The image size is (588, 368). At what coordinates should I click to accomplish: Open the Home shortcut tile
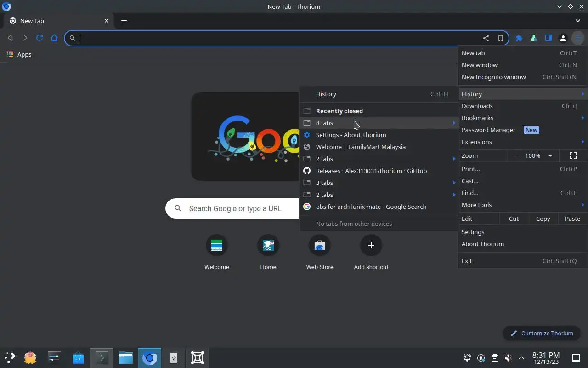[x=268, y=253]
